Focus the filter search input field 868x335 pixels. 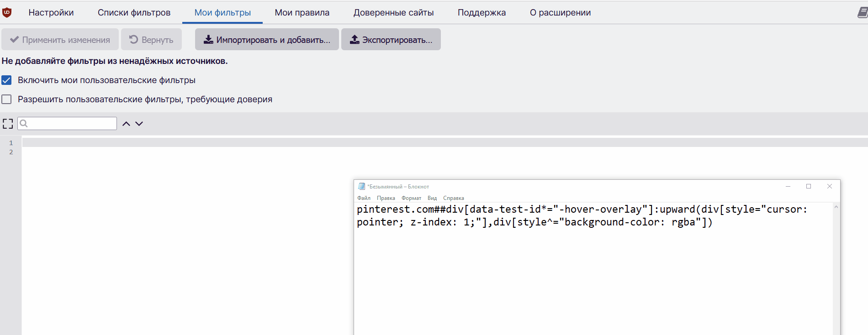point(67,124)
